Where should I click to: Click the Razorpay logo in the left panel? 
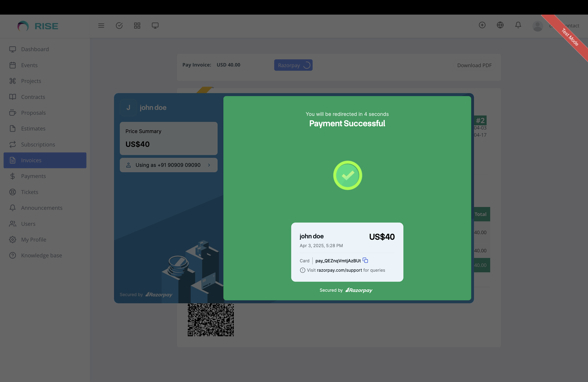pos(159,295)
